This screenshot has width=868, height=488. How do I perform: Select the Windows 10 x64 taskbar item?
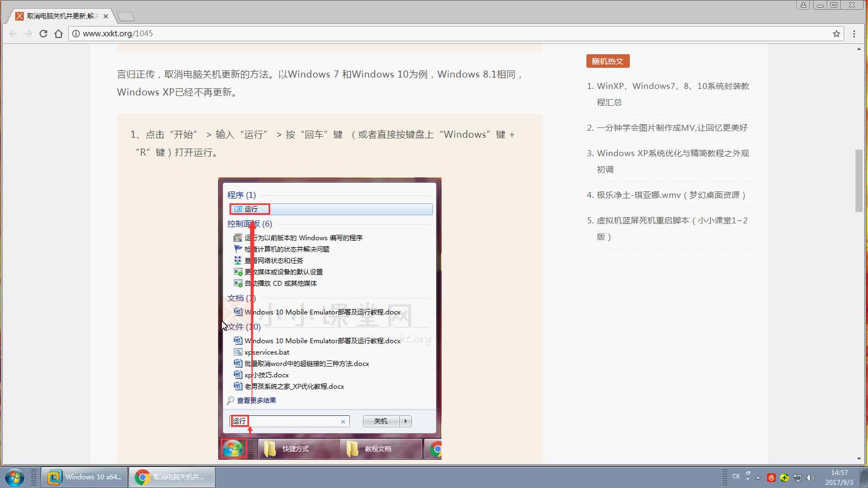84,477
